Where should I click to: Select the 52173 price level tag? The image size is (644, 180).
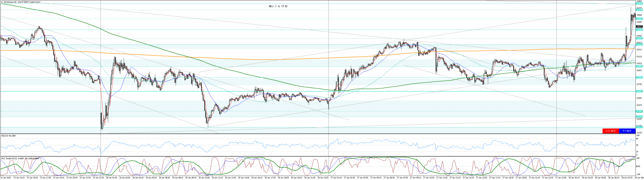coord(639,127)
